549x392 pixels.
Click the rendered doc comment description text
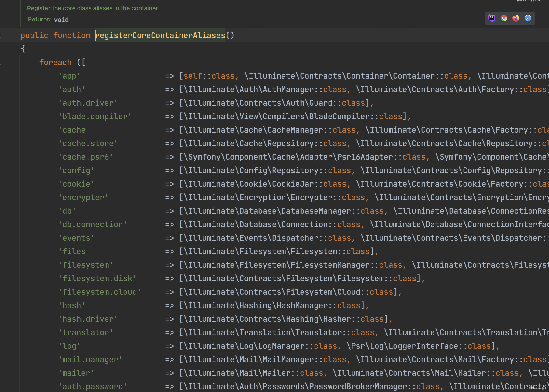click(93, 8)
